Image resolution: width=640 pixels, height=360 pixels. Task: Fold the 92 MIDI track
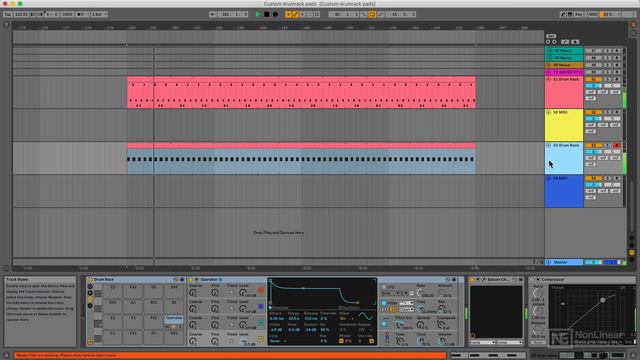549,112
